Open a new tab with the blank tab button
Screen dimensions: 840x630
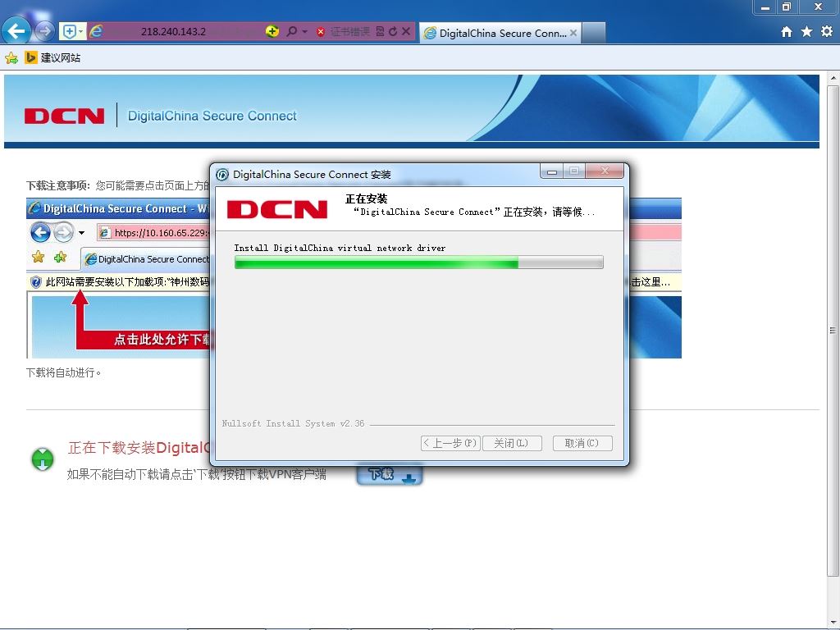tap(594, 33)
